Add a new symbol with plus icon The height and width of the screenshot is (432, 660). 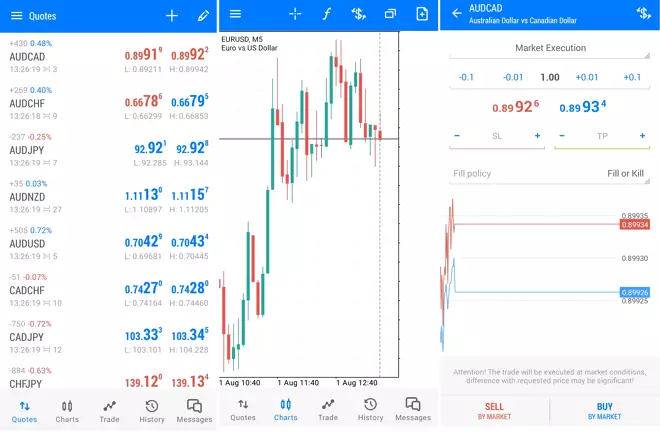tap(172, 16)
